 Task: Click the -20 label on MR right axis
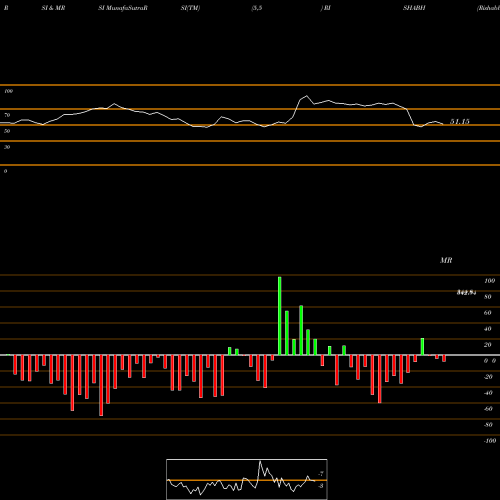pos(488,377)
